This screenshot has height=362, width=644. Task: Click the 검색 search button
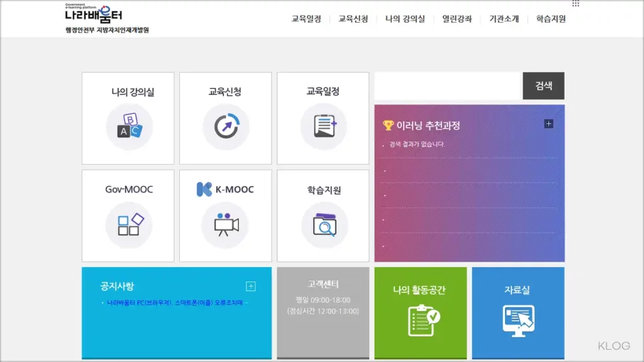pyautogui.click(x=543, y=85)
